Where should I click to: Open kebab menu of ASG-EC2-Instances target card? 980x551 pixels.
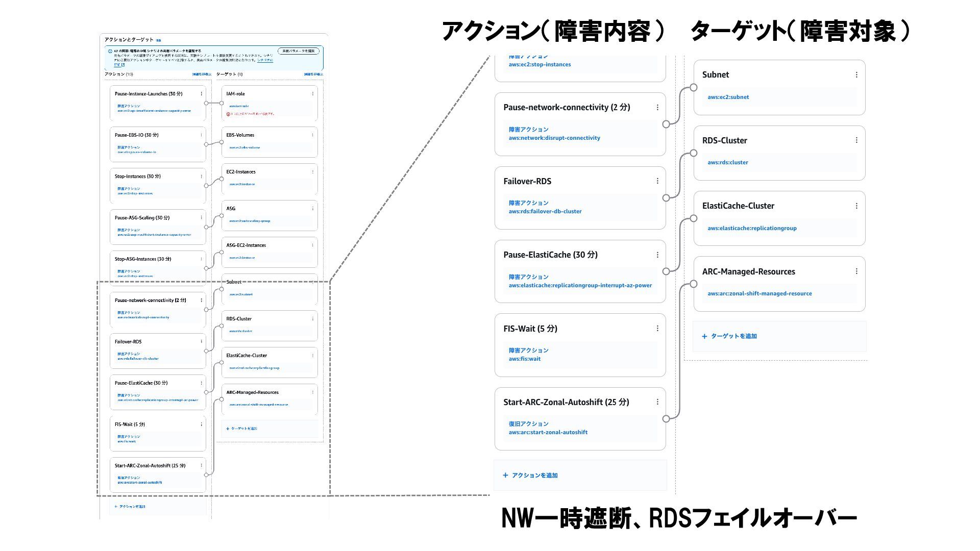(313, 245)
